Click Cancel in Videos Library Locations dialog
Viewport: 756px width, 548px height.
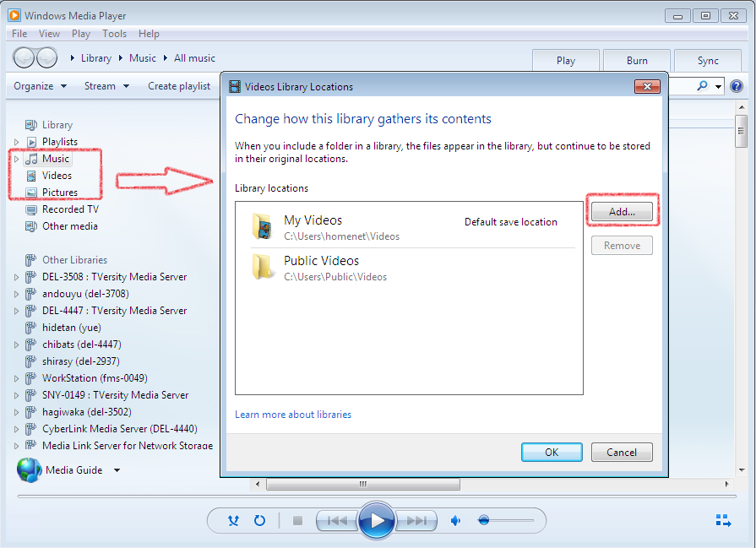coord(622,452)
